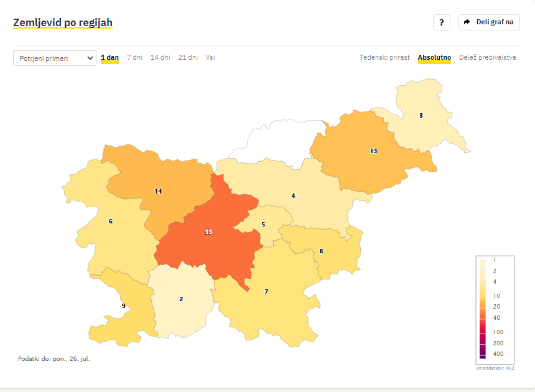Switch to the 14 dni range
This screenshot has width=535, height=392.
[x=160, y=57]
